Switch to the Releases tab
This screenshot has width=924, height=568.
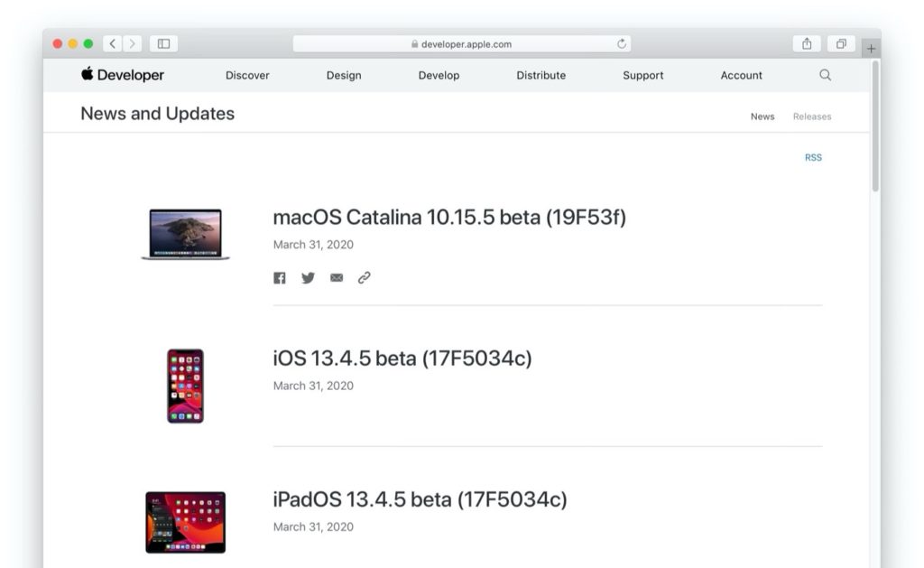click(812, 116)
